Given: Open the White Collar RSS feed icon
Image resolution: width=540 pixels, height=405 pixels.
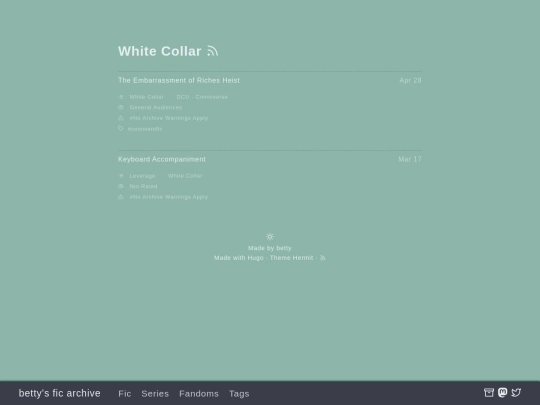Looking at the screenshot, I should point(212,51).
